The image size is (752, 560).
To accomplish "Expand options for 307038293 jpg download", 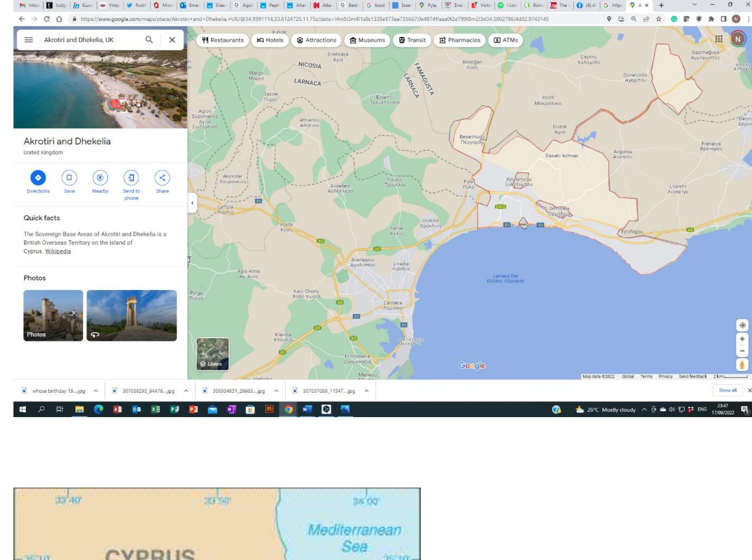I will point(186,391).
